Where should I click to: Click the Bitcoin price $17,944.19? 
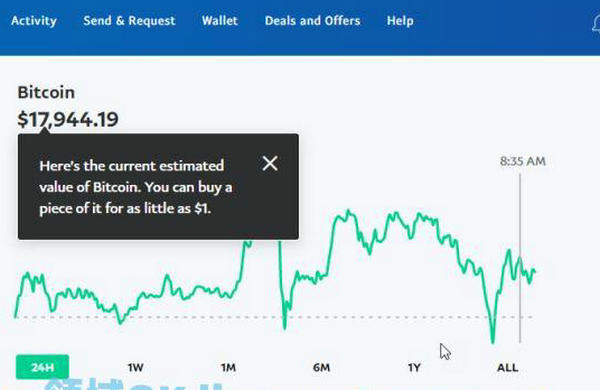pos(68,119)
